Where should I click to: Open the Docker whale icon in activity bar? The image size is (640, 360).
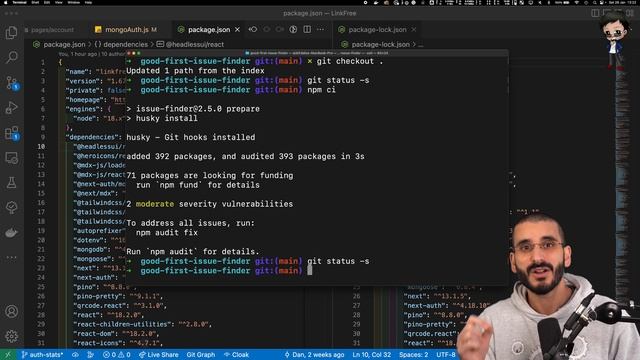click(x=11, y=233)
